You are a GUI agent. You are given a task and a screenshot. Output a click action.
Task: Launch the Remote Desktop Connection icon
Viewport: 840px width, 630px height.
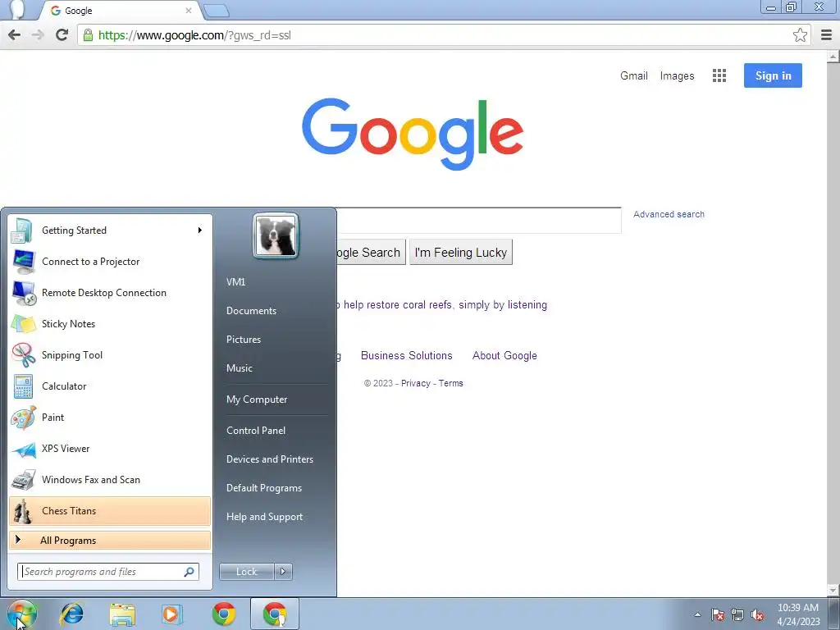pos(24,293)
